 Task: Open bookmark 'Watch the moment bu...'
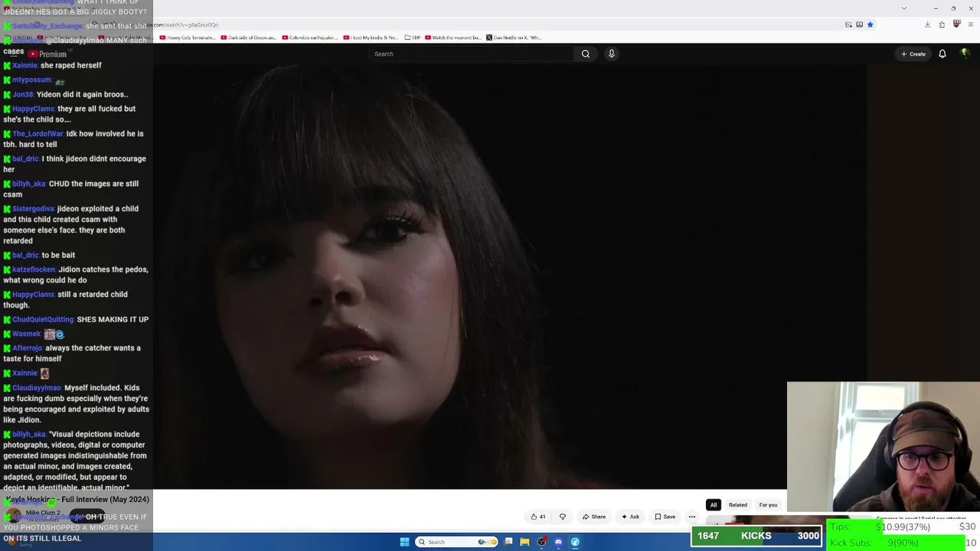click(452, 37)
